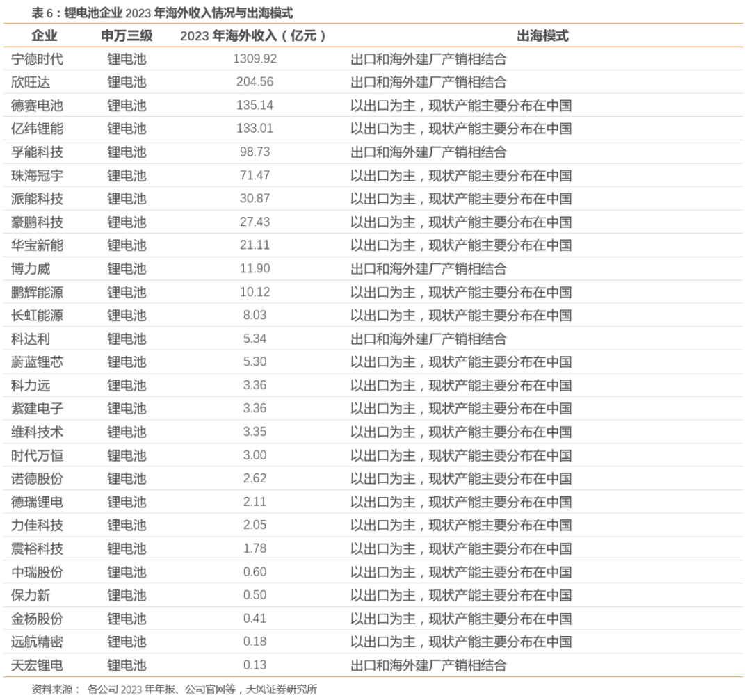
Task: Click 宁德时代's 锂电池 category cell
Action: [x=127, y=59]
